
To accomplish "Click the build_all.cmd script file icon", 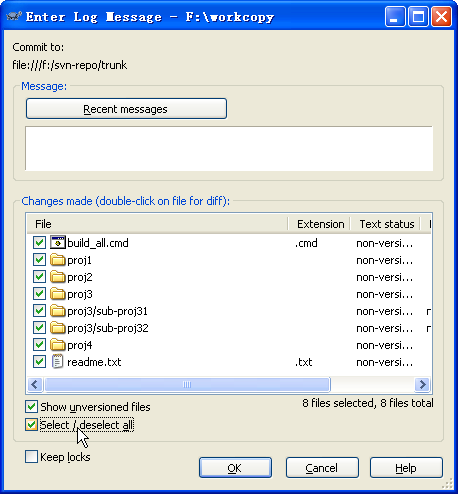I will [x=58, y=242].
